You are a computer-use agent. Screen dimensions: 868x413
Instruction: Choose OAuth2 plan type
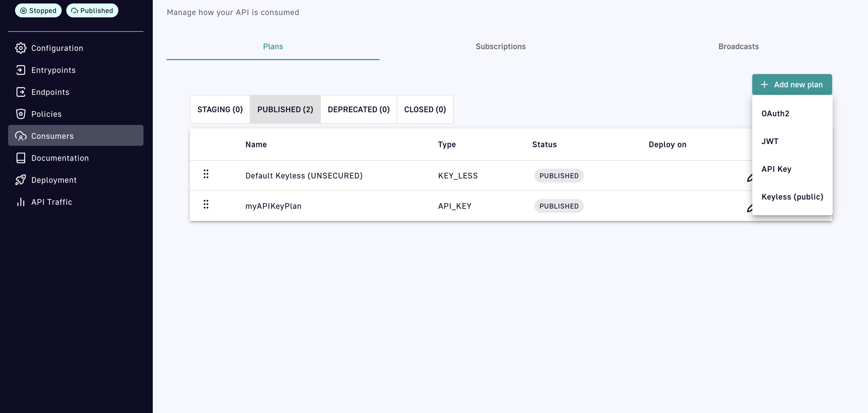click(792, 114)
